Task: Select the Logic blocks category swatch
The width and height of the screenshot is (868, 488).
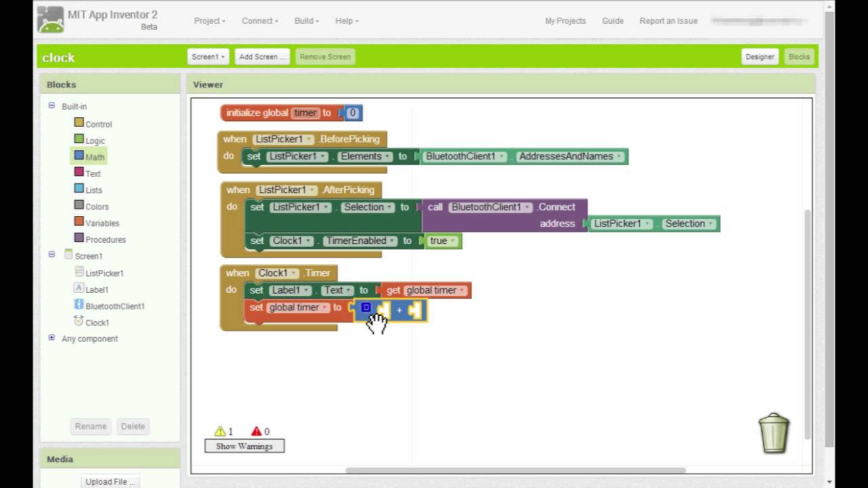Action: pyautogui.click(x=79, y=139)
